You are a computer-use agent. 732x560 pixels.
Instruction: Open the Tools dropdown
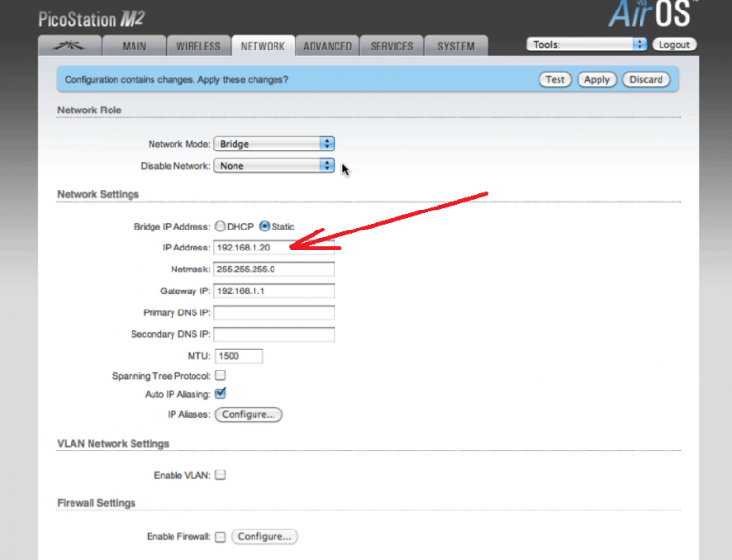pos(587,45)
